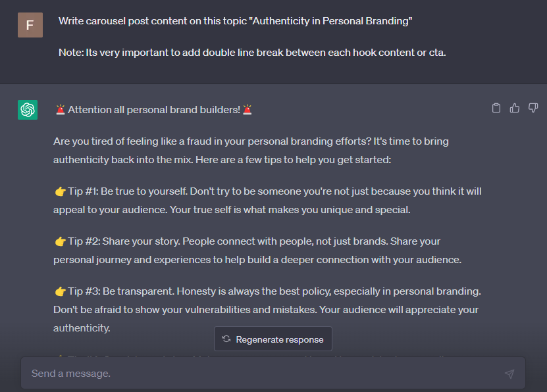Click the pointing hand emoji beside Tip #1
This screenshot has height=392, width=547.
pyautogui.click(x=60, y=191)
